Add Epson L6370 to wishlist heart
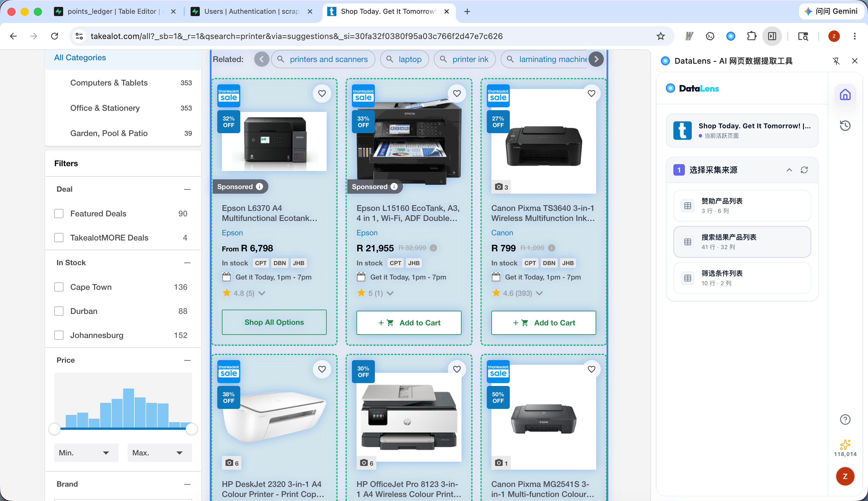The height and width of the screenshot is (501, 868). 322,94
